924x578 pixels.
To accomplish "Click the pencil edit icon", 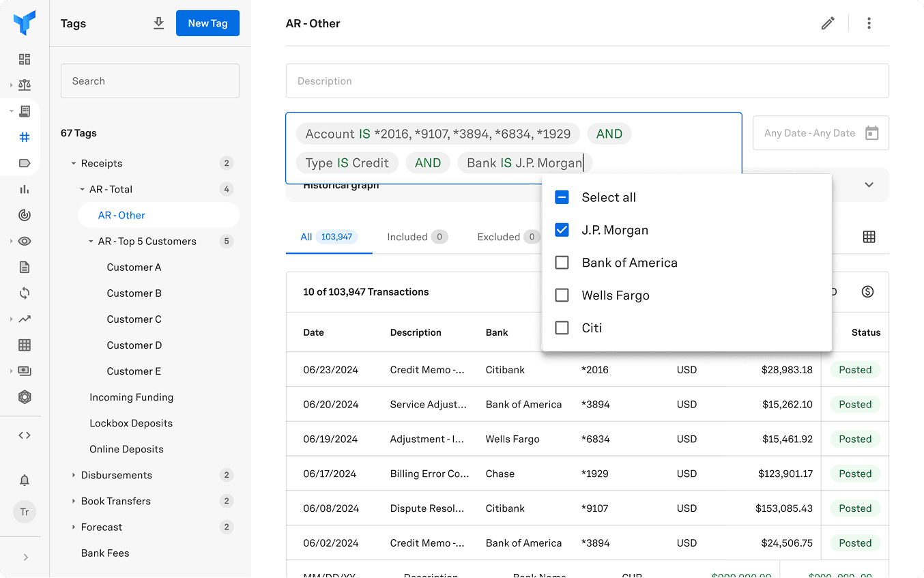I will pyautogui.click(x=828, y=23).
